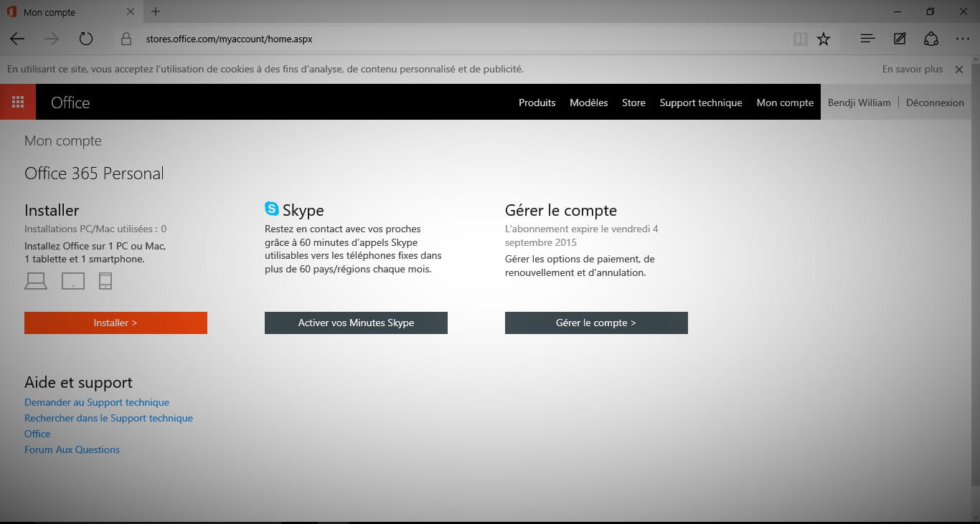Click the subscription expiry date text

pyautogui.click(x=582, y=236)
